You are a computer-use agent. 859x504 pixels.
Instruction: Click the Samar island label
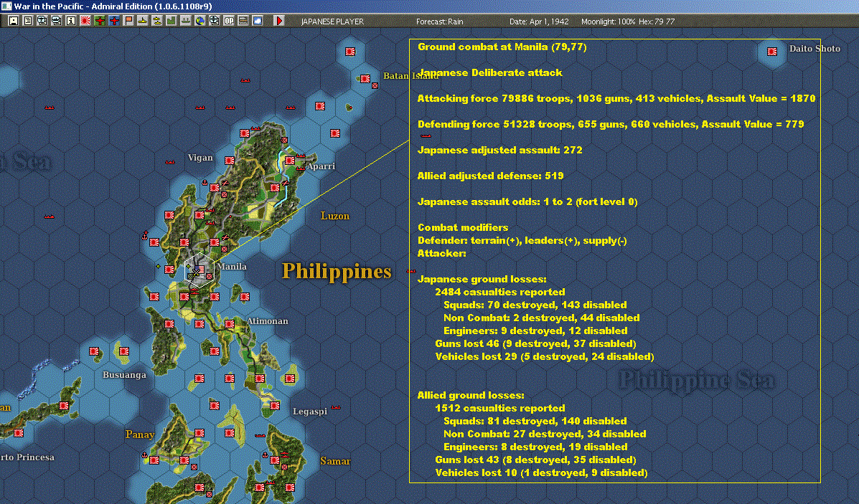click(334, 461)
